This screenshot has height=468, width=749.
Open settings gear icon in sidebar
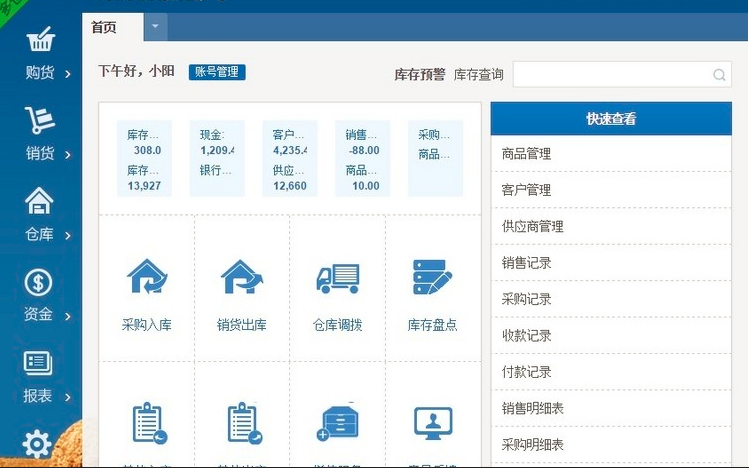click(x=38, y=444)
